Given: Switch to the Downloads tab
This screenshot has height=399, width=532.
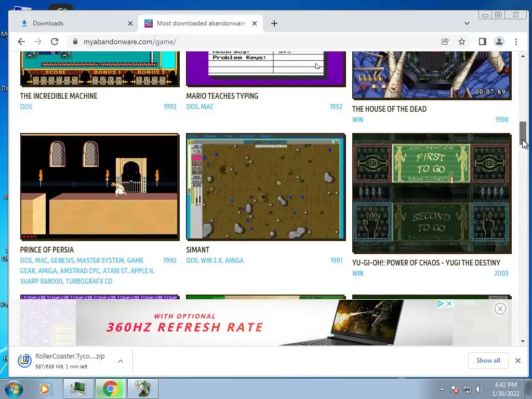Looking at the screenshot, I should point(74,23).
